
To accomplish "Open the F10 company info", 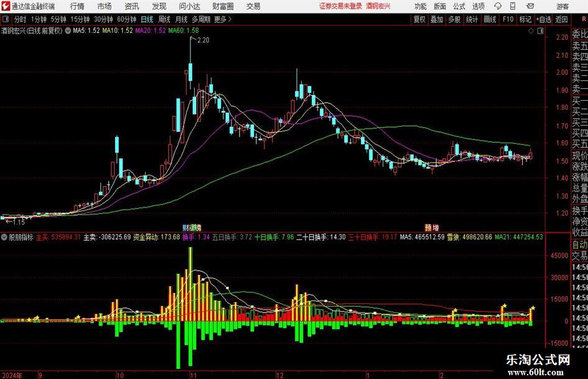I will click(508, 19).
